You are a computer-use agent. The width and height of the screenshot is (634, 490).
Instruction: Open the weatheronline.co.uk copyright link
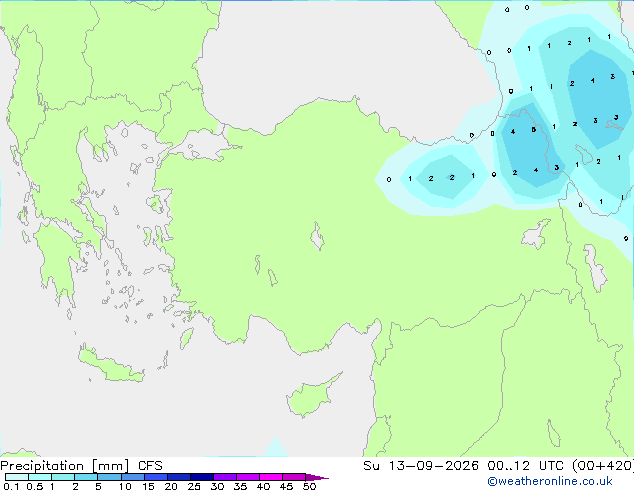(x=550, y=481)
